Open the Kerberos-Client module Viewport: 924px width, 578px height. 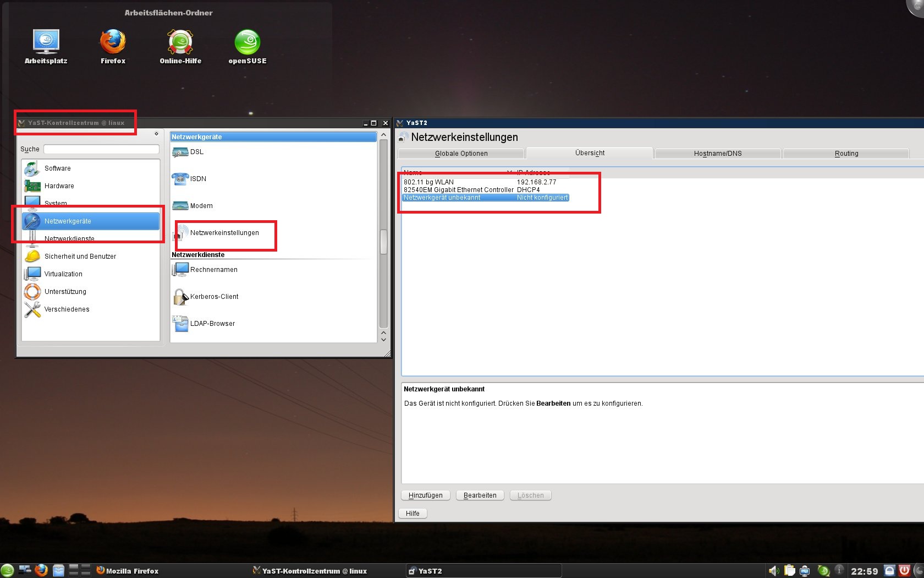(x=205, y=297)
